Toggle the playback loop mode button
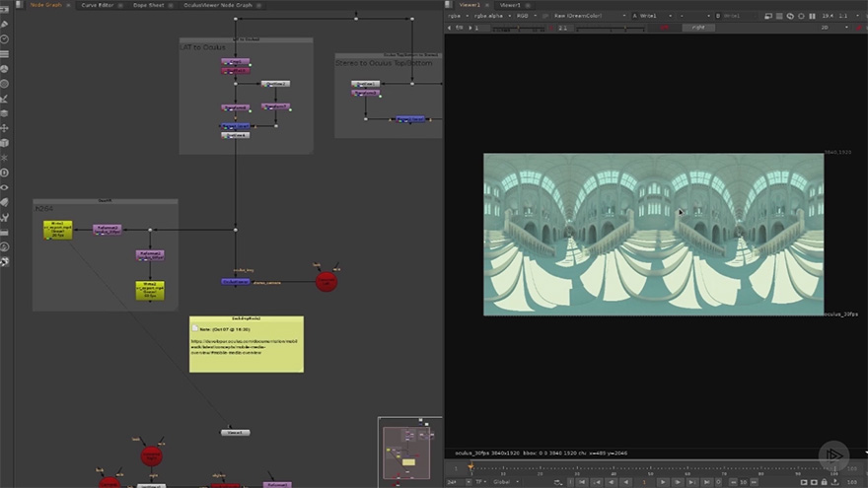868x488 pixels. [558, 482]
